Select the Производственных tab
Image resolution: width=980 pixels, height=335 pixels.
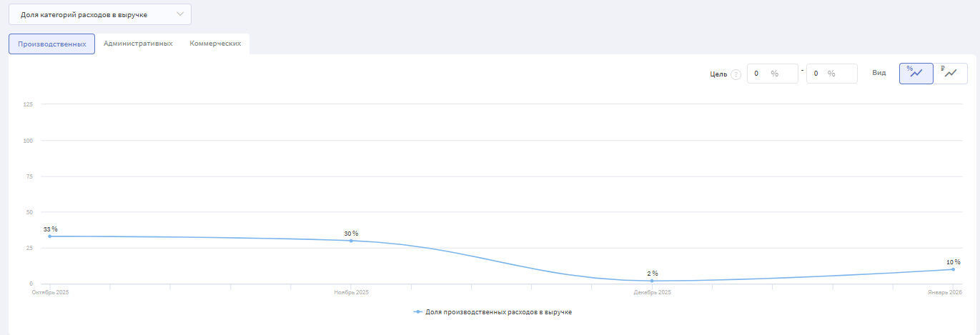point(51,44)
